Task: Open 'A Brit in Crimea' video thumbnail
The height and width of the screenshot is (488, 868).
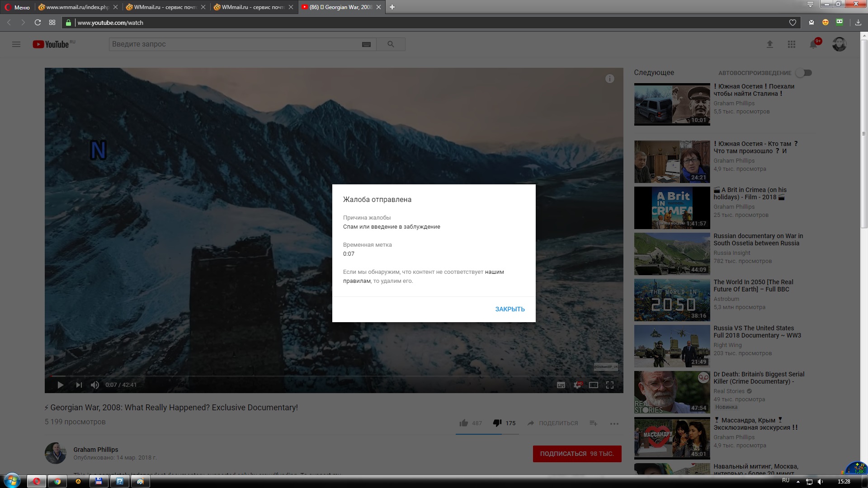Action: tap(672, 208)
